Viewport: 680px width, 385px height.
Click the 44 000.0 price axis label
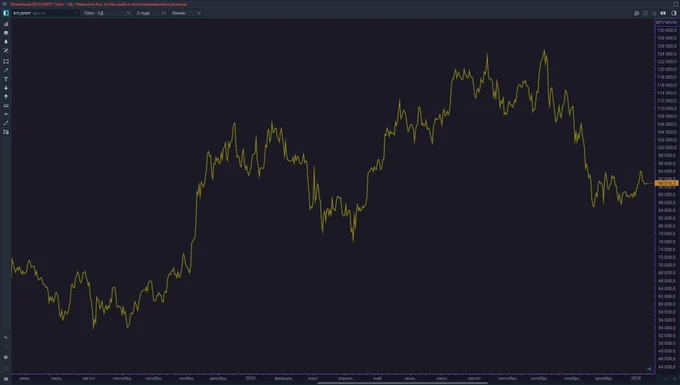pos(667,367)
